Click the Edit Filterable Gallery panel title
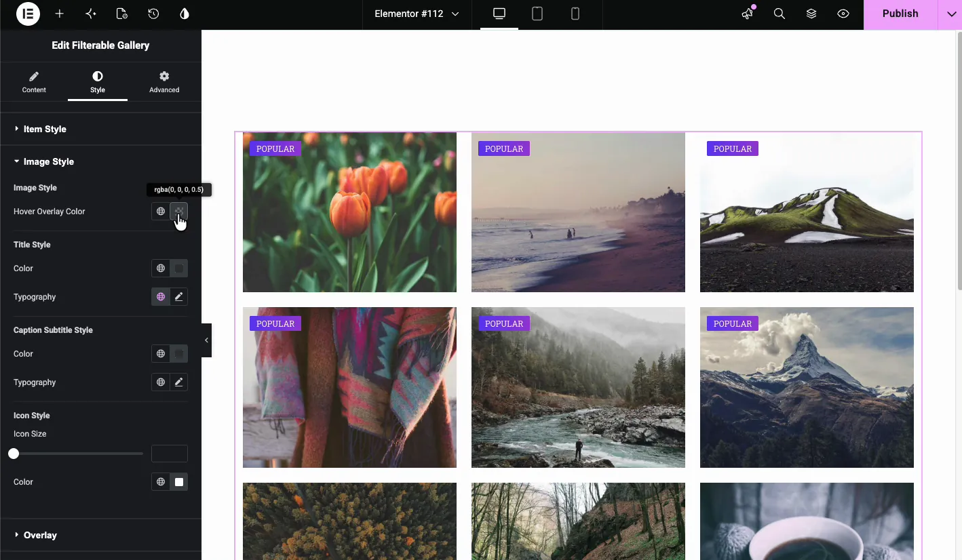The width and height of the screenshot is (962, 560). [100, 45]
